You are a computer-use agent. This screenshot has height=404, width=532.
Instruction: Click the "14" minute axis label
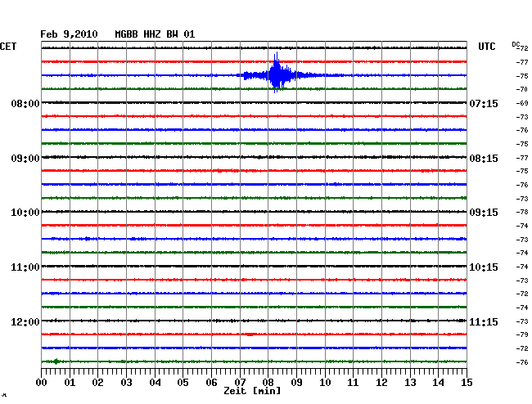coord(439,382)
